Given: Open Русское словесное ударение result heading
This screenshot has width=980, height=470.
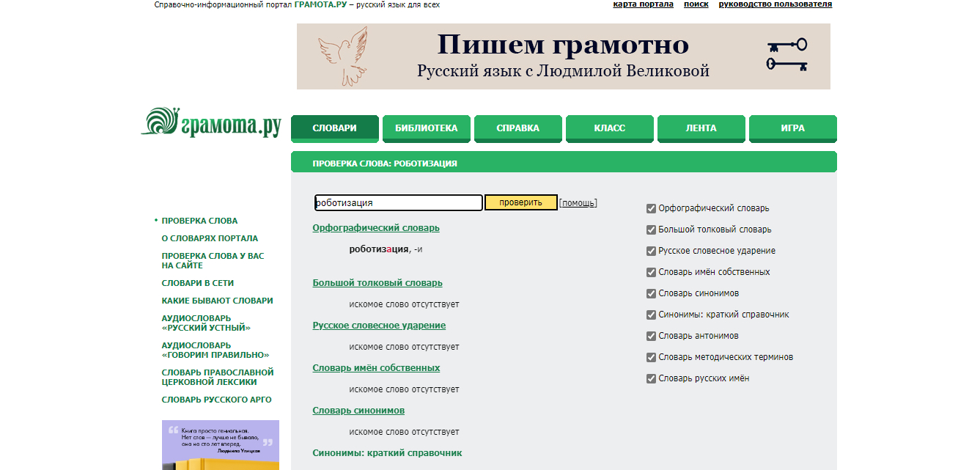Looking at the screenshot, I should coord(379,326).
